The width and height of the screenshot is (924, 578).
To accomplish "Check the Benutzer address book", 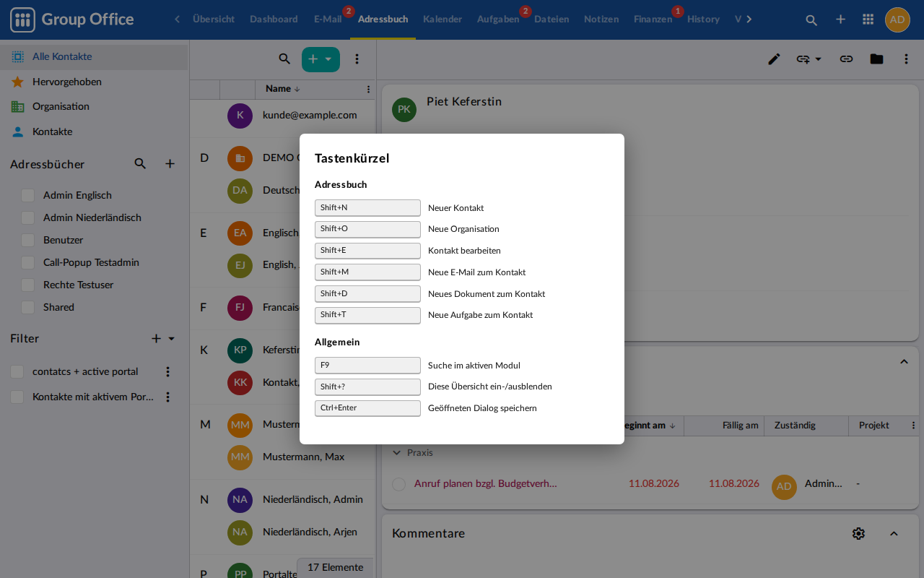I will [28, 240].
